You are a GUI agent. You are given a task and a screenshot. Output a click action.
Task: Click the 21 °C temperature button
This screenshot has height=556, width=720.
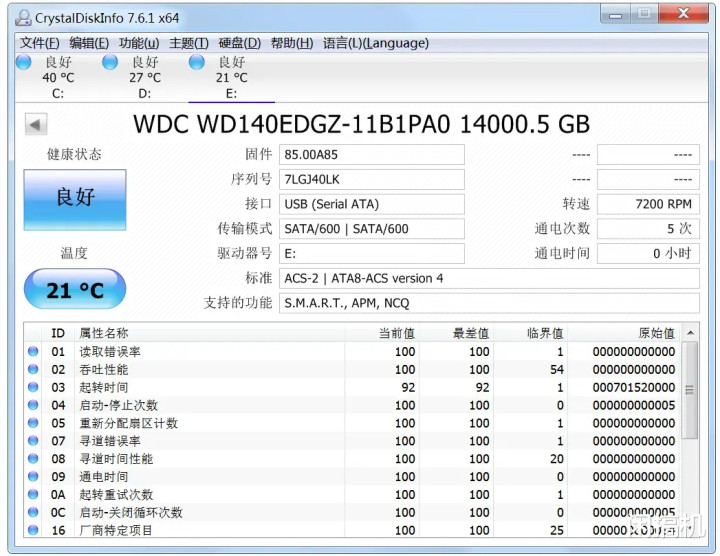[x=75, y=290]
